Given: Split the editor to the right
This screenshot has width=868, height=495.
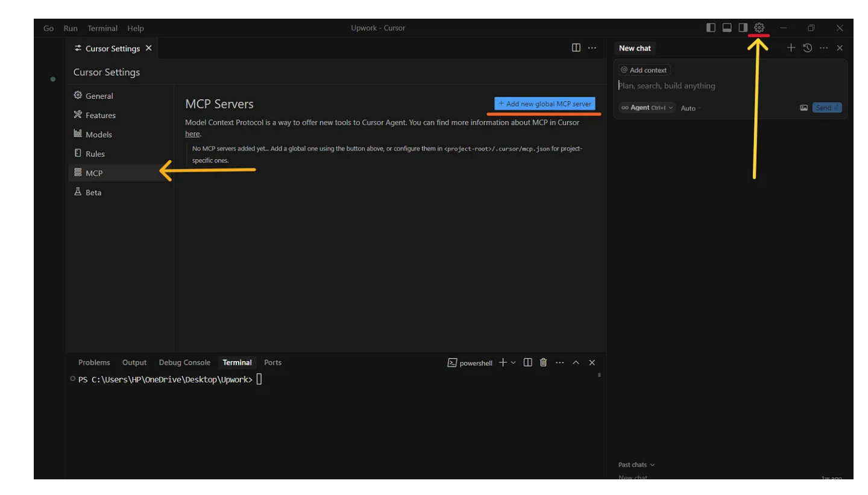Looking at the screenshot, I should 576,48.
